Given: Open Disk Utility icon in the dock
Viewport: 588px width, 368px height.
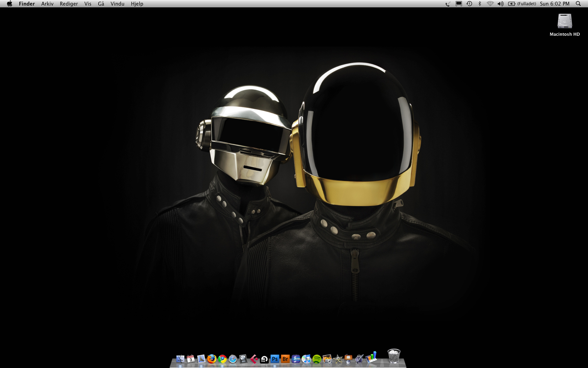Looking at the screenshot, I should click(x=243, y=359).
